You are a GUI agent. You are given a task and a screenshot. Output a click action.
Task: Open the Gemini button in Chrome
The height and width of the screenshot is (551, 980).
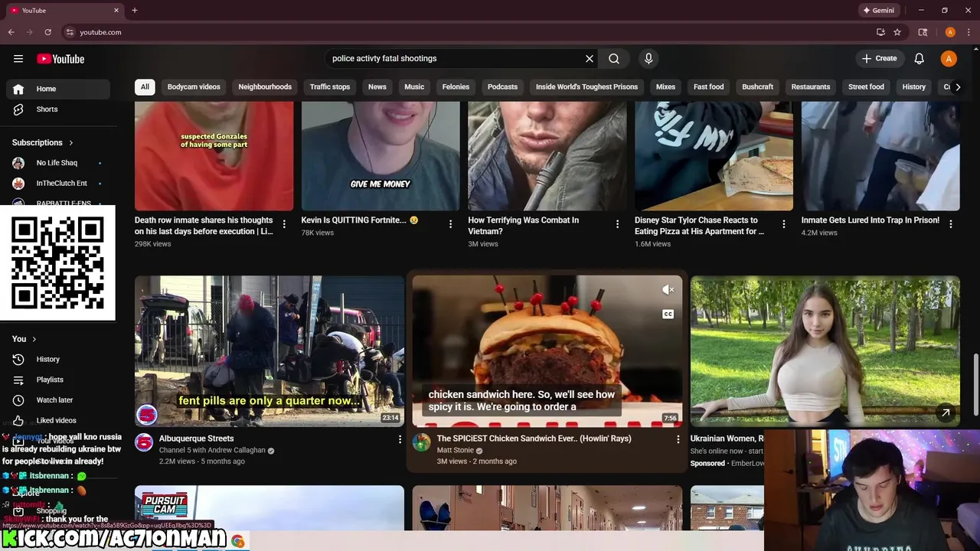(x=878, y=11)
